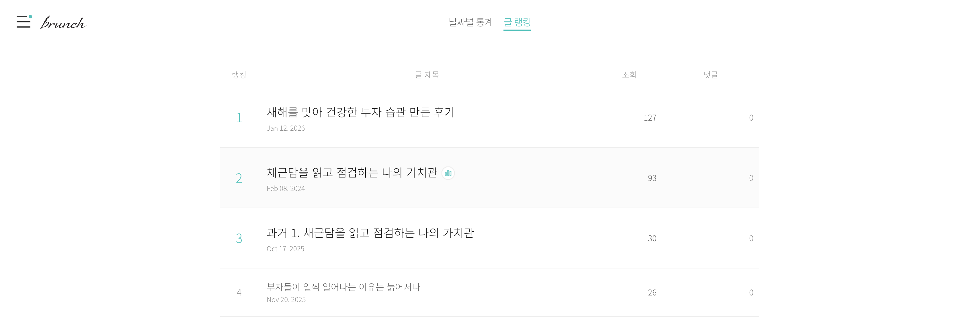Open the hamburger side menu
Screen dimensions: 980x321
(x=24, y=22)
